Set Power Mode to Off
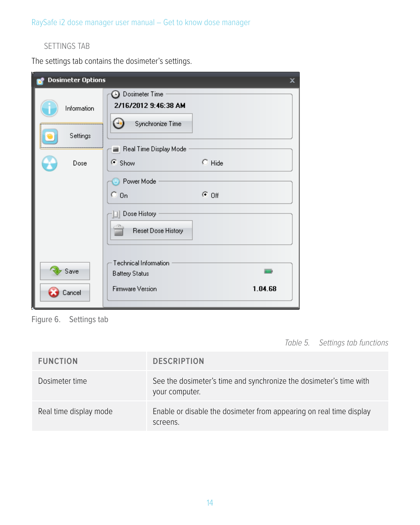 (205, 195)
